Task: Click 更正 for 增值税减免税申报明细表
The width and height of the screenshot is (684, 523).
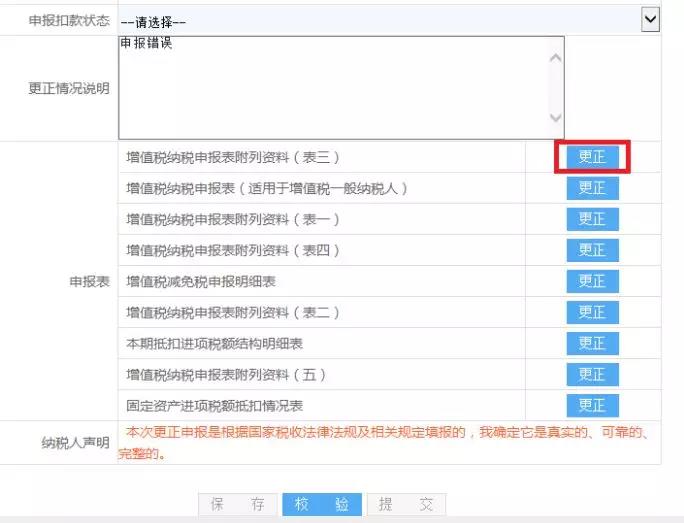Action: (592, 281)
